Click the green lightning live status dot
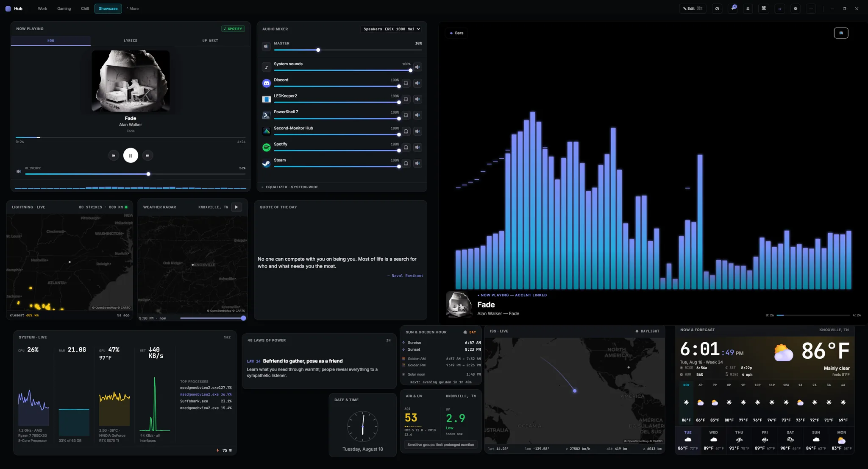This screenshot has height=469, width=868. (x=126, y=207)
